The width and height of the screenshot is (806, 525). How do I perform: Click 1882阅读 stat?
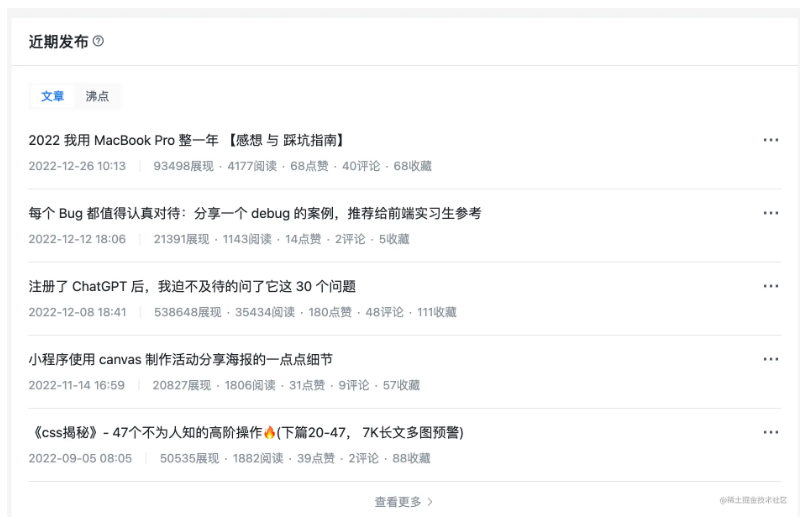point(258,458)
